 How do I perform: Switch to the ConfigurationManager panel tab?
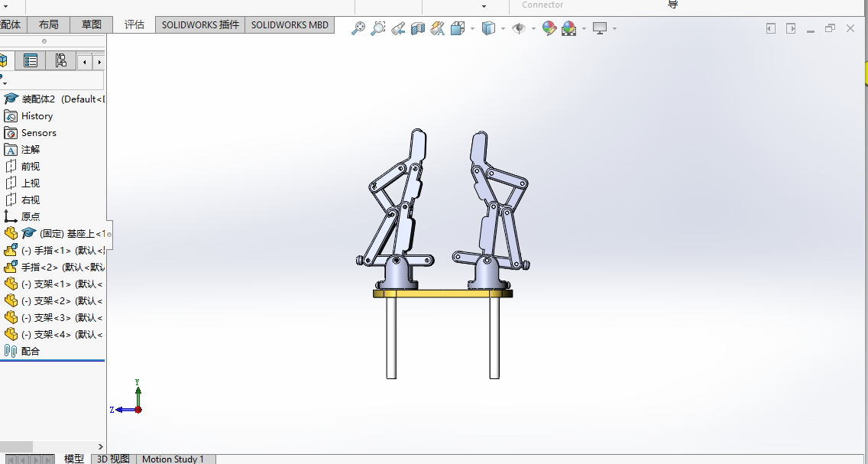pyautogui.click(x=60, y=61)
